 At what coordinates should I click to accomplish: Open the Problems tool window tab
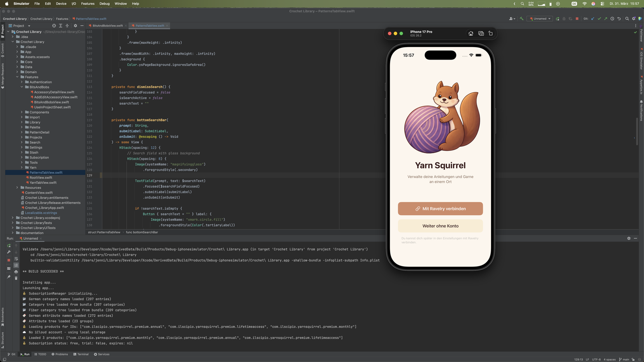pyautogui.click(x=60, y=354)
